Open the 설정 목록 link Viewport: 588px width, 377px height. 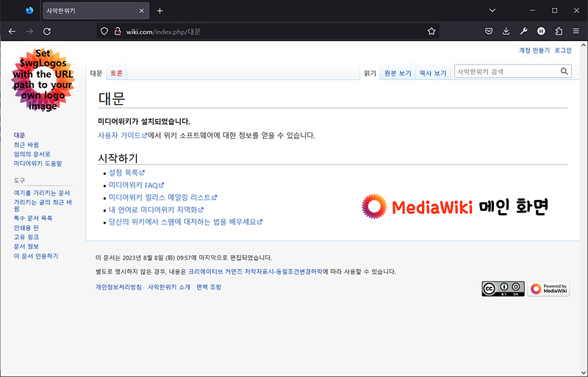coord(126,173)
